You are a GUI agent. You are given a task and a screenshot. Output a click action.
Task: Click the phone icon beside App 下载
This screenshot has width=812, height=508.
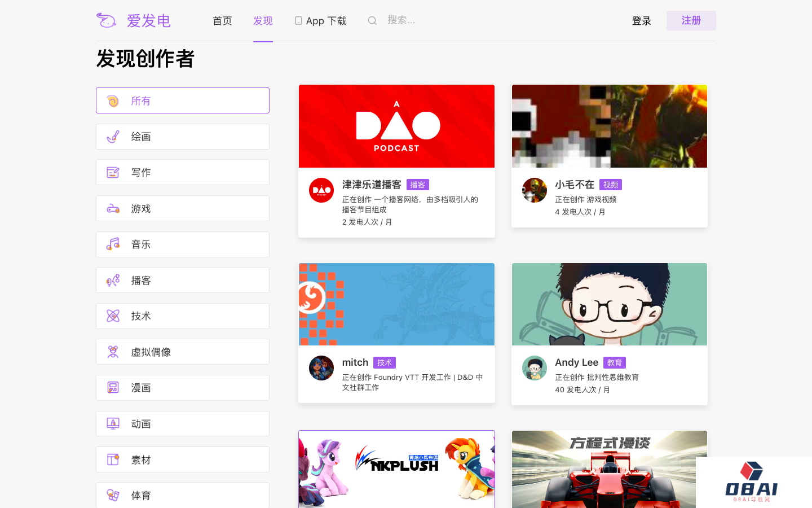298,21
